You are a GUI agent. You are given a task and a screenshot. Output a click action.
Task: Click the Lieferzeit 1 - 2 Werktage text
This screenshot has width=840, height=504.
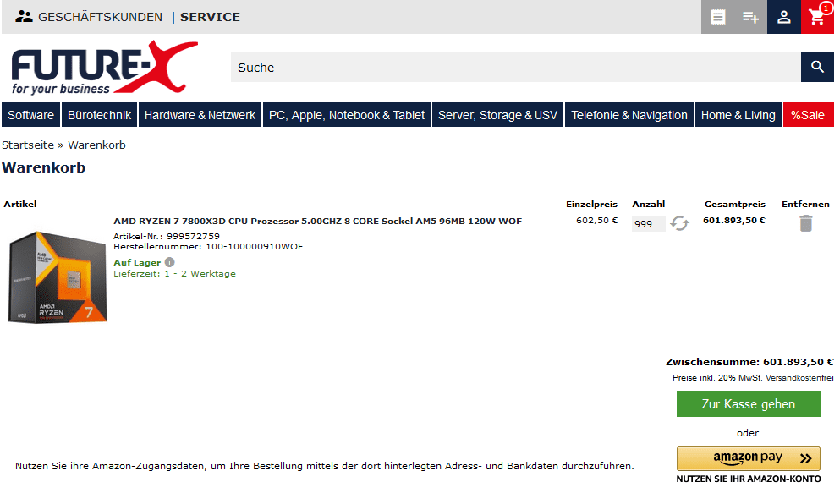174,274
